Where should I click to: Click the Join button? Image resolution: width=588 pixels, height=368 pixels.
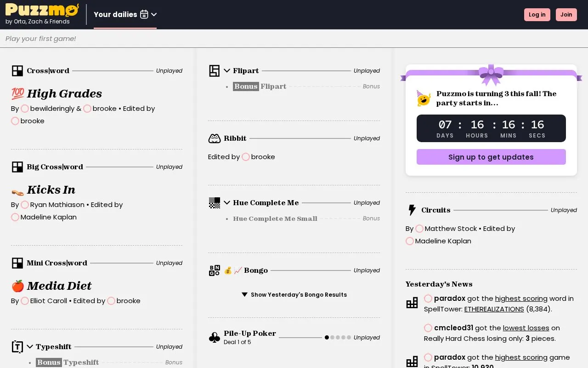566,15
